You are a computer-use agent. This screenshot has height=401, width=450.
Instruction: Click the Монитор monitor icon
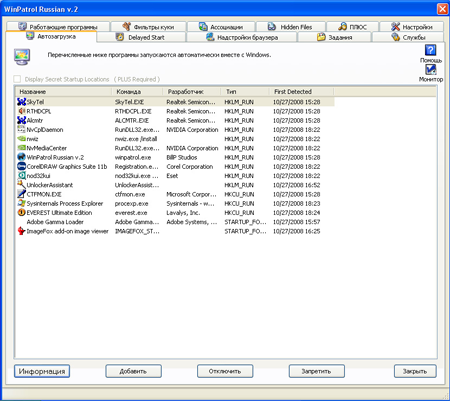(x=430, y=70)
